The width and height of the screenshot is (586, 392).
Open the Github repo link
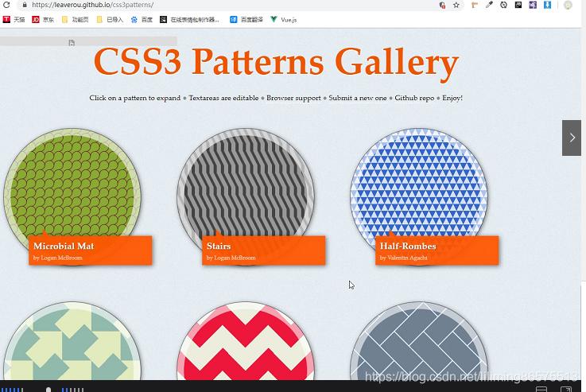[414, 98]
